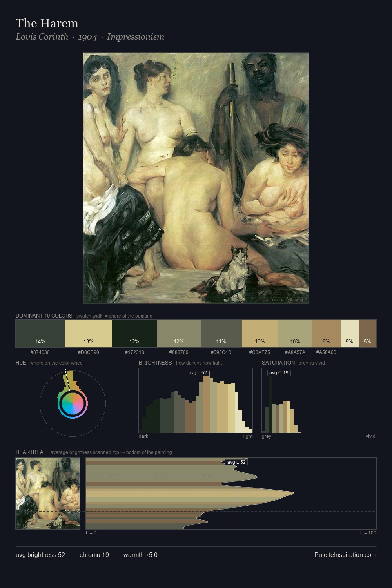The image size is (392, 588).
Task: Click the artist line Lovis Corinth 1904 Impressionism
Action: pyautogui.click(x=90, y=37)
